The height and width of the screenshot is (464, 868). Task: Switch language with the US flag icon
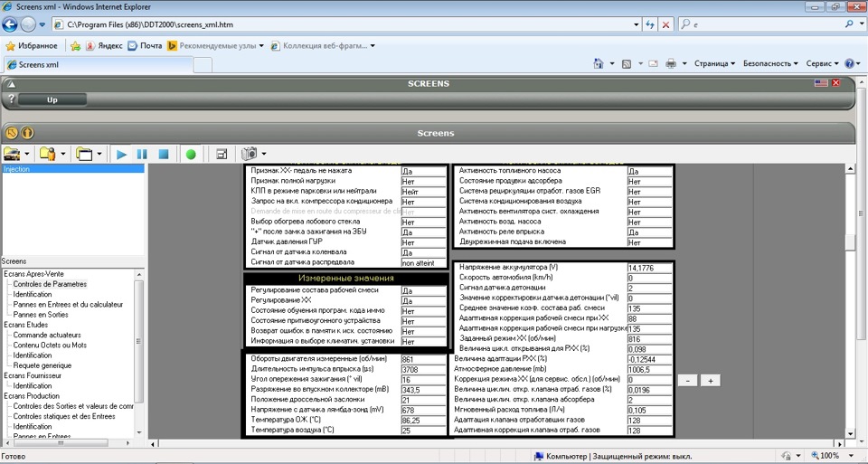(x=821, y=83)
